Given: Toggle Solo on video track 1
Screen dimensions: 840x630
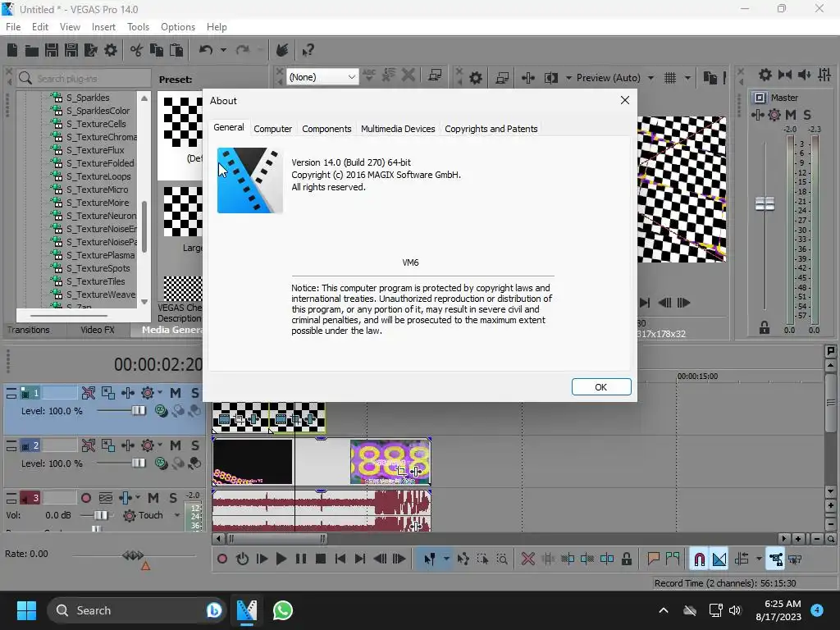Looking at the screenshot, I should 195,393.
